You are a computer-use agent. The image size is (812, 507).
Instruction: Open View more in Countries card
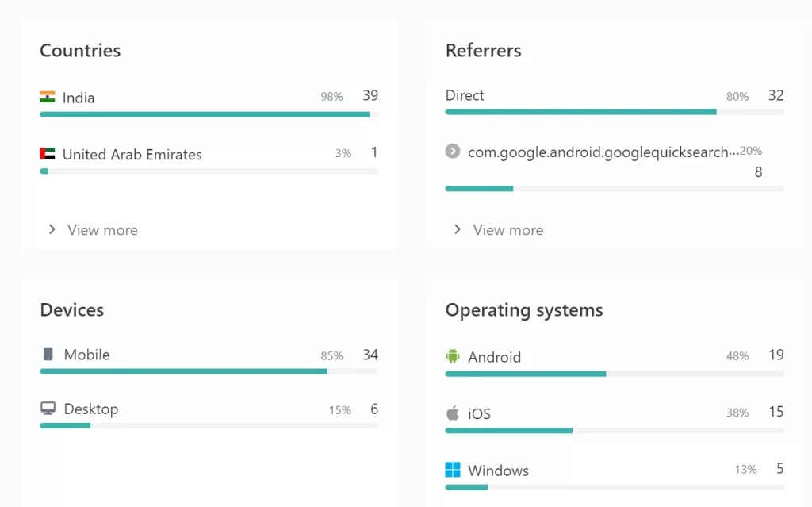point(102,230)
